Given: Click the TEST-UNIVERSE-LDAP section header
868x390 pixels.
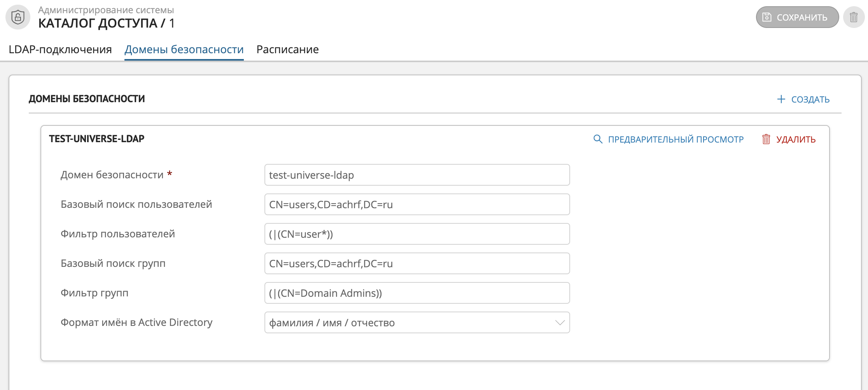Looking at the screenshot, I should tap(97, 139).
